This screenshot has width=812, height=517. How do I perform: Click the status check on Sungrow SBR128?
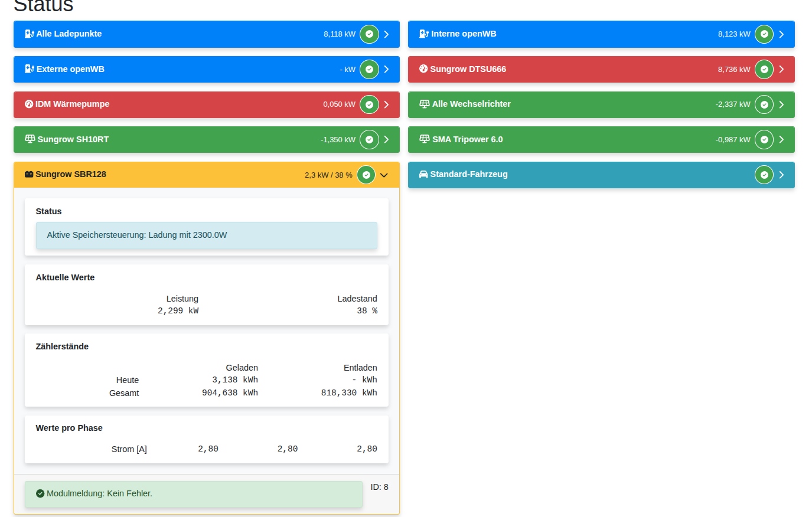[x=366, y=175]
